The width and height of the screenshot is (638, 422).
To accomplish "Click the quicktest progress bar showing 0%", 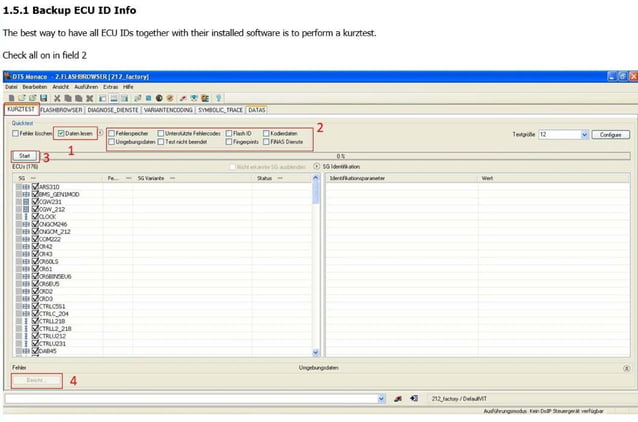I will (340, 156).
